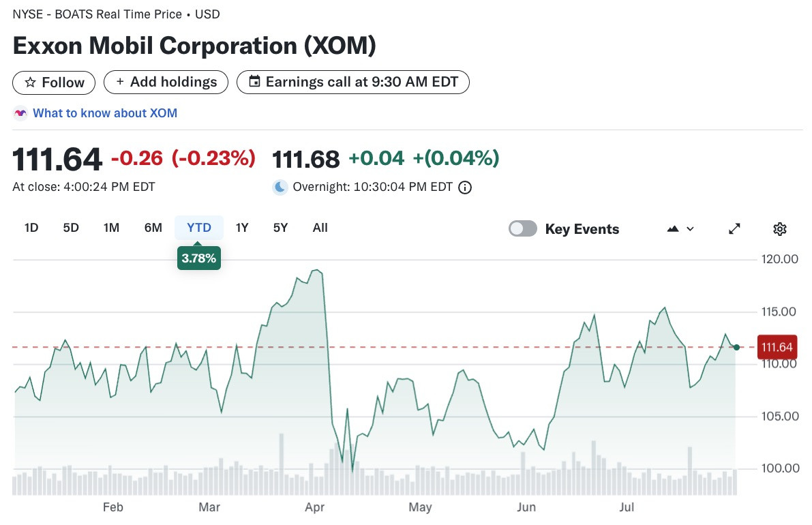The width and height of the screenshot is (812, 525).
Task: Click the colorful icon beside 'What to know about XOM'
Action: [x=20, y=113]
